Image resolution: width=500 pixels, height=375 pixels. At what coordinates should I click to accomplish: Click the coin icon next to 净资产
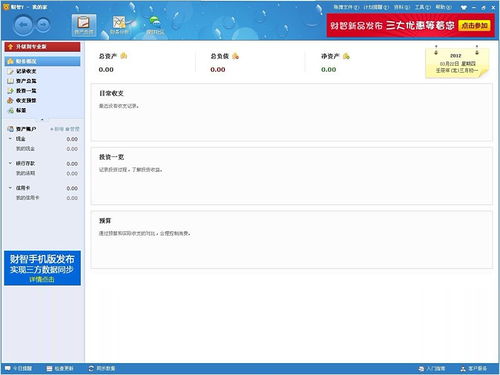click(346, 56)
